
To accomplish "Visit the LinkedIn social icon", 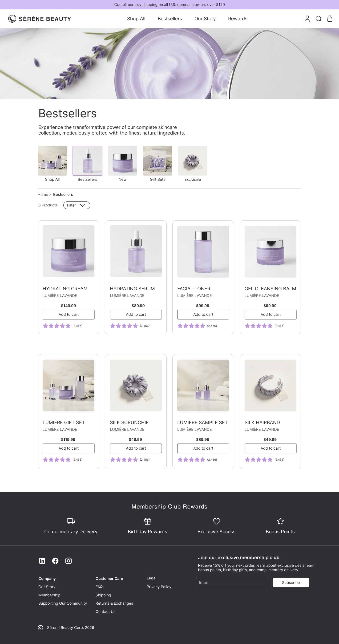I will [x=42, y=561].
